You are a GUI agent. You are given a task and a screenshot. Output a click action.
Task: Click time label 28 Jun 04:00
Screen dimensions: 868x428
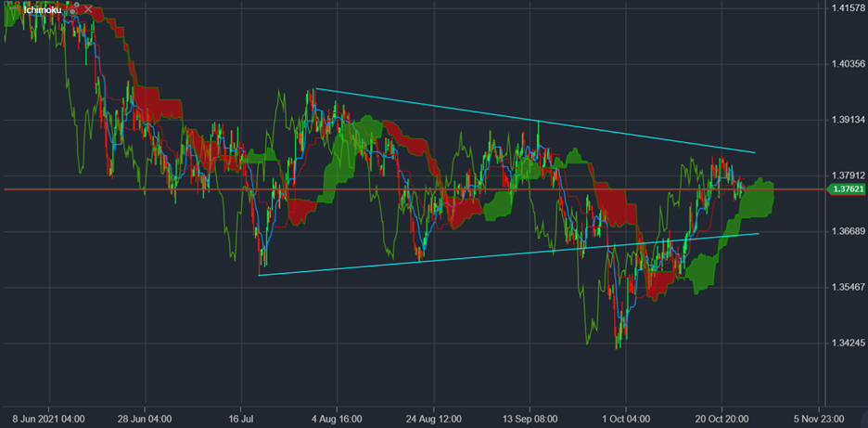[145, 418]
